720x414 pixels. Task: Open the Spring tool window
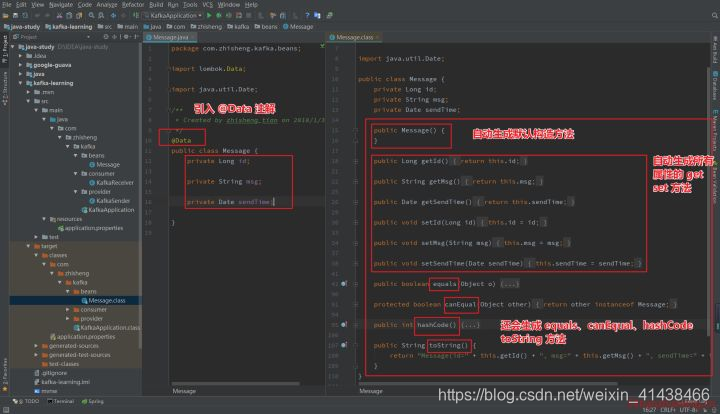point(93,401)
